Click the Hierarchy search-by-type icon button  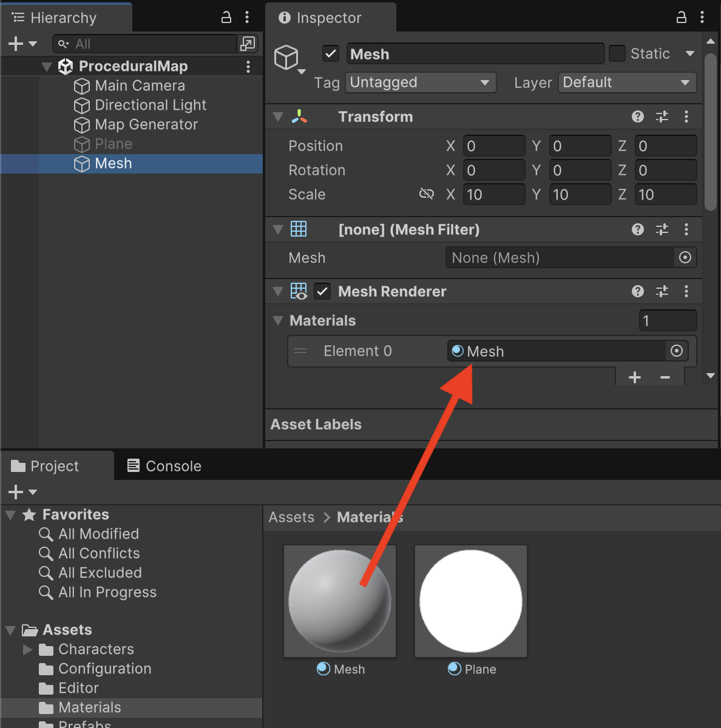247,44
